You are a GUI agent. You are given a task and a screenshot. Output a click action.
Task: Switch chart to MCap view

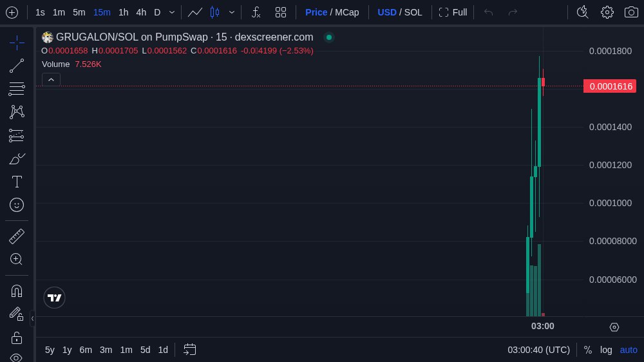346,12
